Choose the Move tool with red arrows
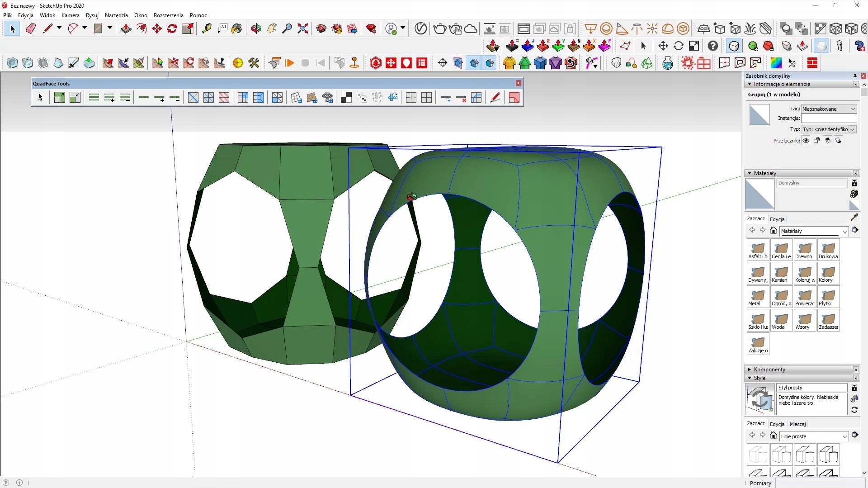 pyautogui.click(x=157, y=29)
